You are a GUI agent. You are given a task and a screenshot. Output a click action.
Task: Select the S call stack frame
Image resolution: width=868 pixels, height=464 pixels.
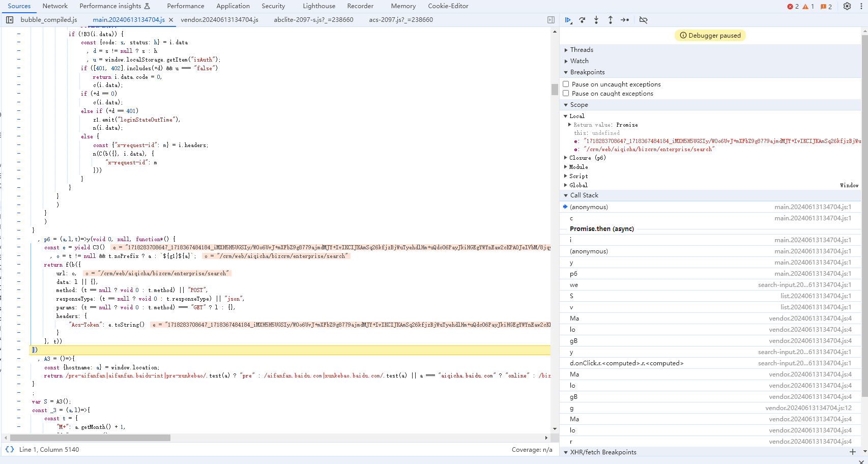[711, 296]
